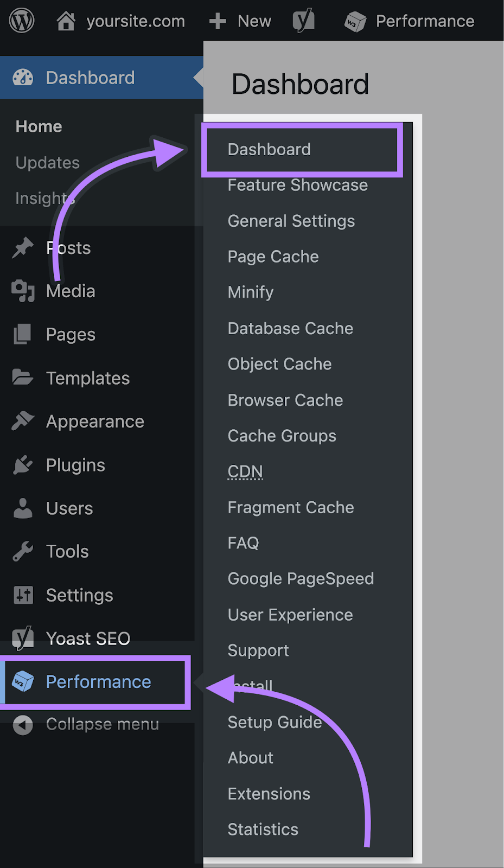Select the Posts pushpin icon
Viewport: 504px width, 868px height.
[22, 247]
